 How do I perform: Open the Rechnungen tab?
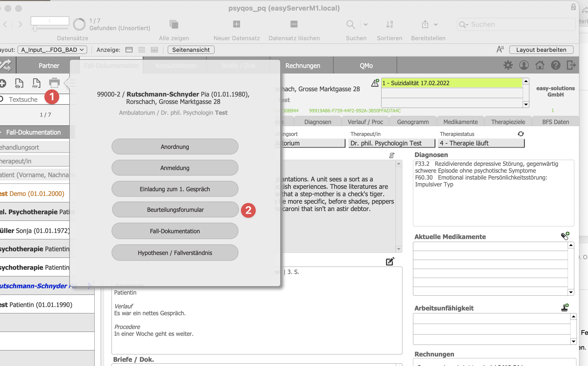(302, 66)
